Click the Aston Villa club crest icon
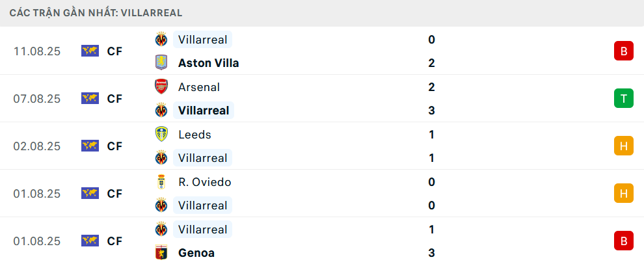The image size is (644, 264). click(161, 63)
